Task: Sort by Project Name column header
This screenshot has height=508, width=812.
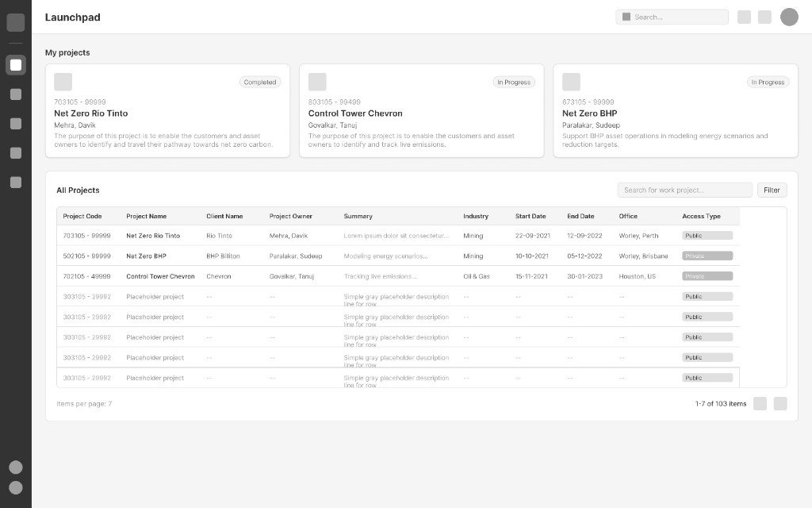Action: (147, 216)
